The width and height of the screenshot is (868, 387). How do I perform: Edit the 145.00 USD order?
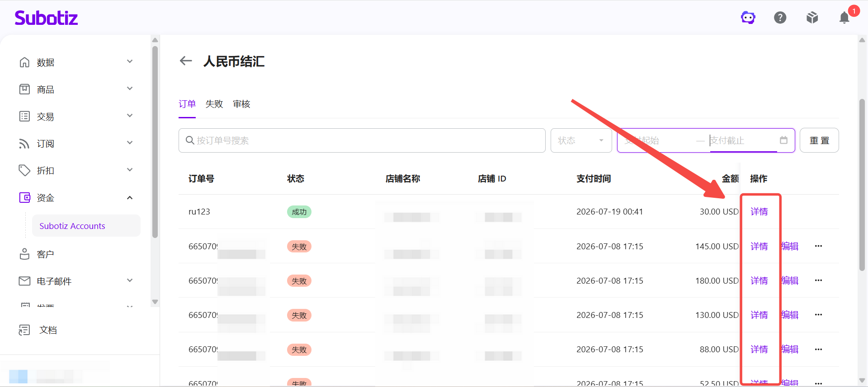click(x=790, y=246)
